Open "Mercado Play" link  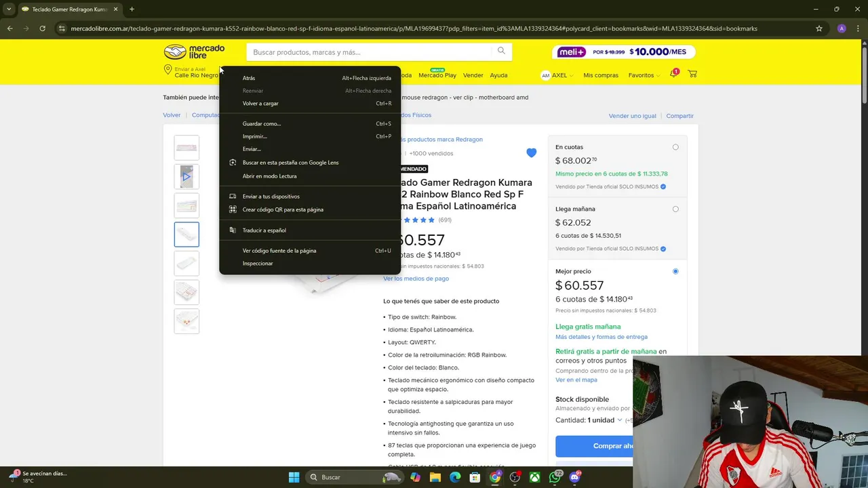tap(437, 75)
